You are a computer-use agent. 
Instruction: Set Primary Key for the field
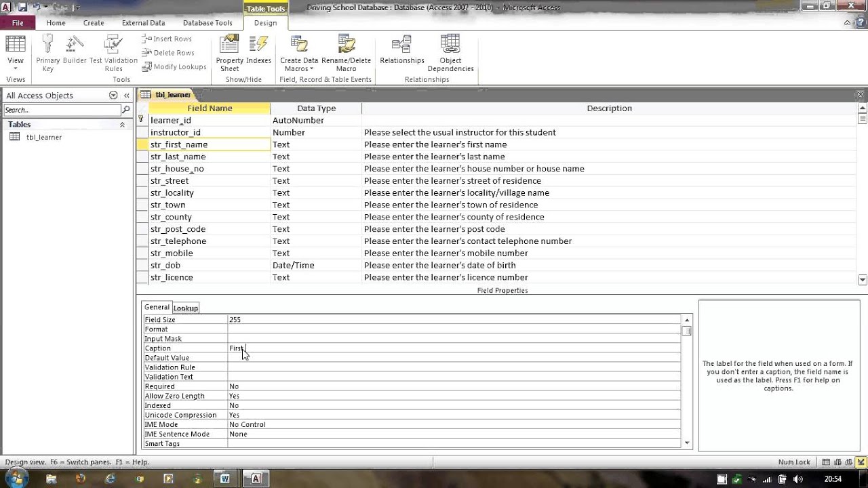pyautogui.click(x=47, y=53)
